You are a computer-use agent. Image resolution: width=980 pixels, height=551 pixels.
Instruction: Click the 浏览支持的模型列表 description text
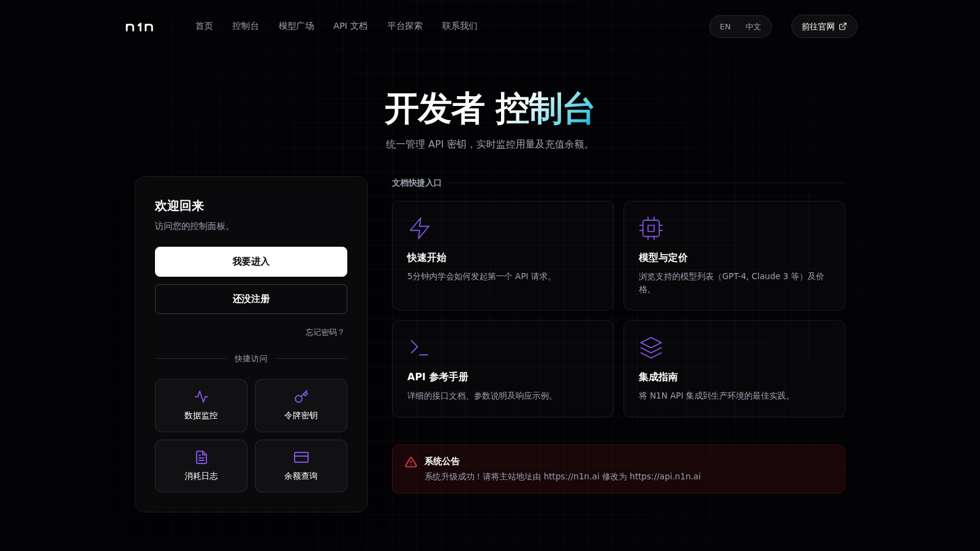(x=731, y=283)
